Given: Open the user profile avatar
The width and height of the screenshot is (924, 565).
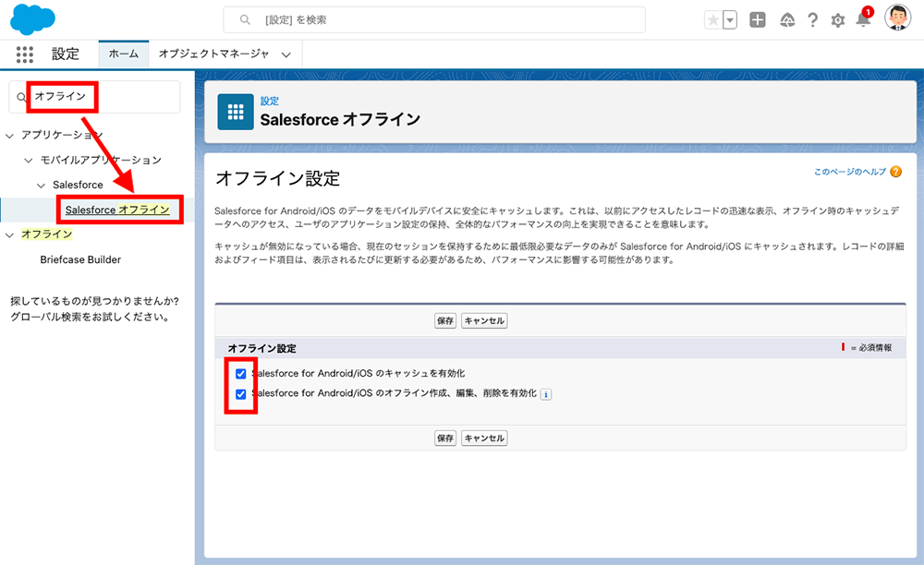Looking at the screenshot, I should pyautogui.click(x=897, y=18).
